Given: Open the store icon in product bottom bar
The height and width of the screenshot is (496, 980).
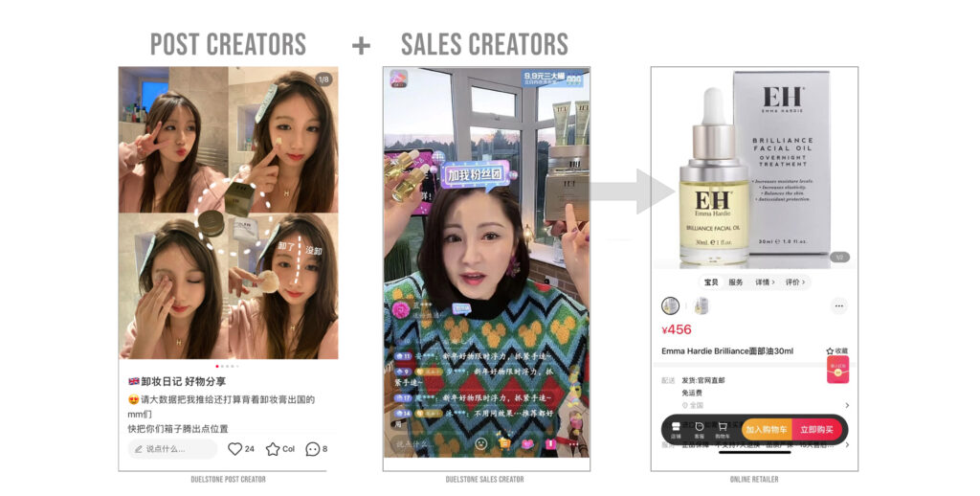Looking at the screenshot, I should [x=676, y=430].
